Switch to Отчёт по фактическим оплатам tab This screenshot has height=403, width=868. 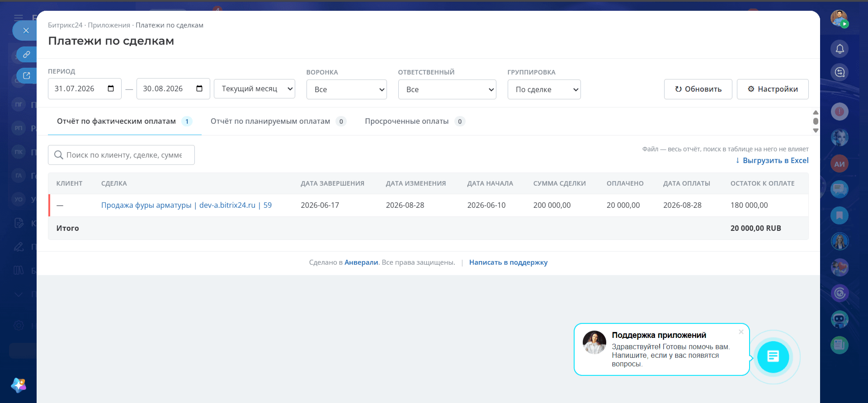pos(124,121)
